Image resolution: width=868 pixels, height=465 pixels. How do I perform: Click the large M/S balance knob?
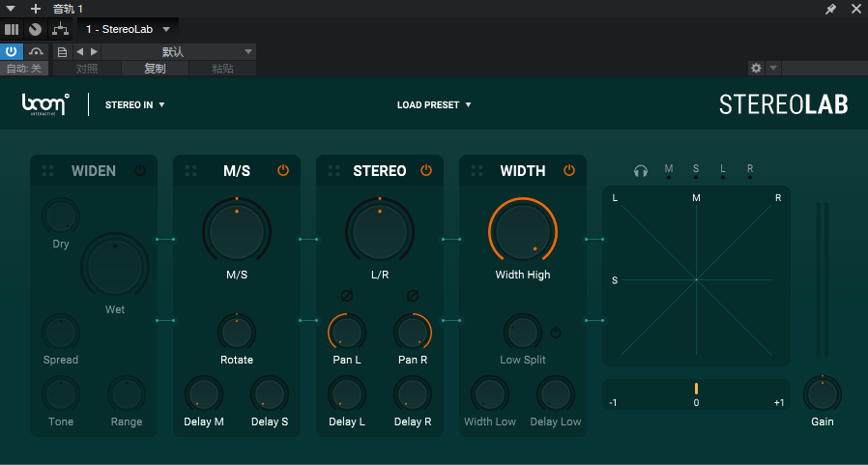coord(237,232)
